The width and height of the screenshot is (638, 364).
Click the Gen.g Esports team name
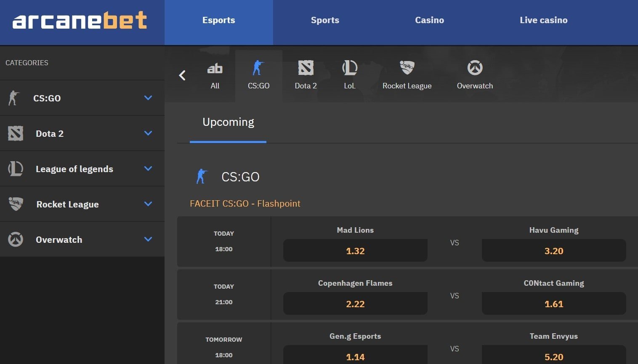355,336
